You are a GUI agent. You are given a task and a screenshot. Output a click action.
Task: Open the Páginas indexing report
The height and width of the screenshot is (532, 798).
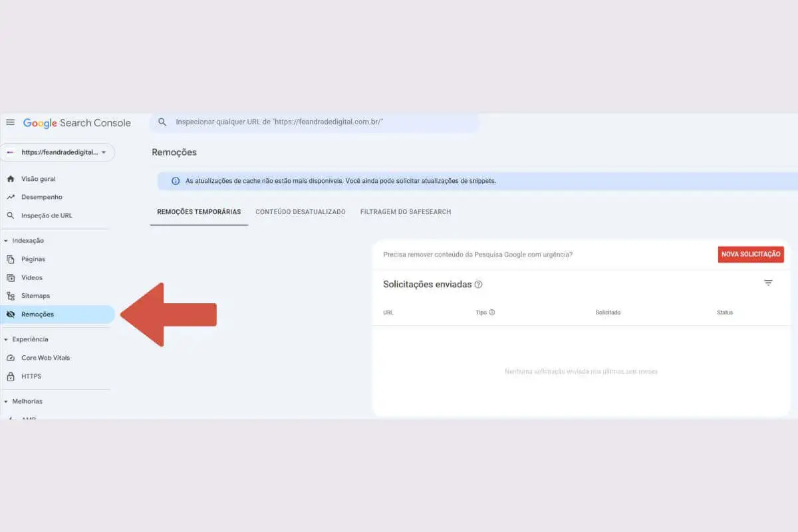coord(33,259)
